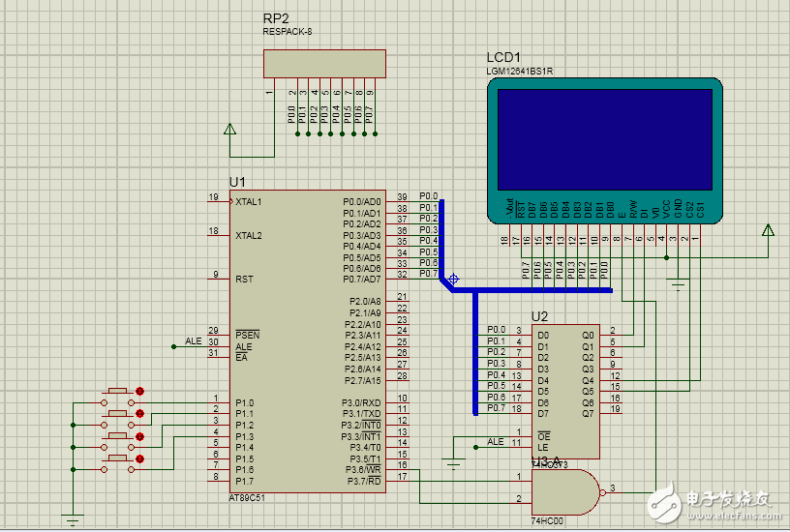Click the RST pin label on U1
The image size is (790, 532).
pyautogui.click(x=244, y=280)
